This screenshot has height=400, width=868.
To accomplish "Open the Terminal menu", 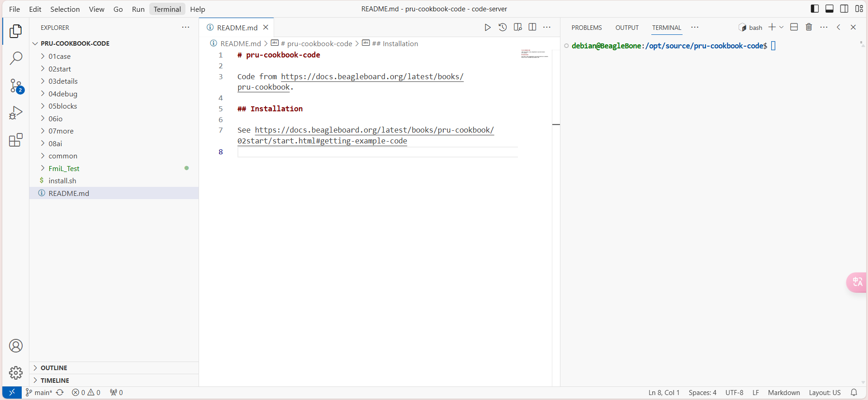I will (x=167, y=9).
